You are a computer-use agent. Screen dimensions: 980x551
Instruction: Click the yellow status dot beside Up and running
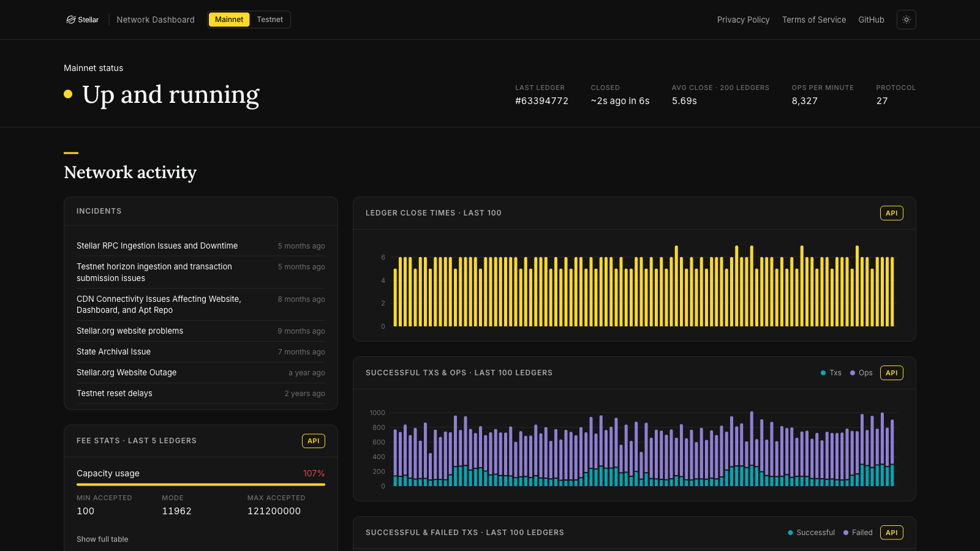click(68, 94)
